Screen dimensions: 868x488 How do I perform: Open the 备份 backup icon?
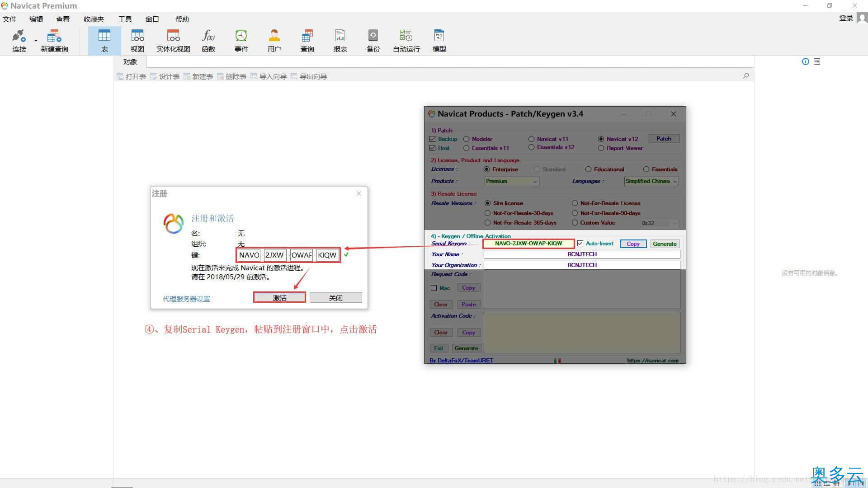[373, 41]
